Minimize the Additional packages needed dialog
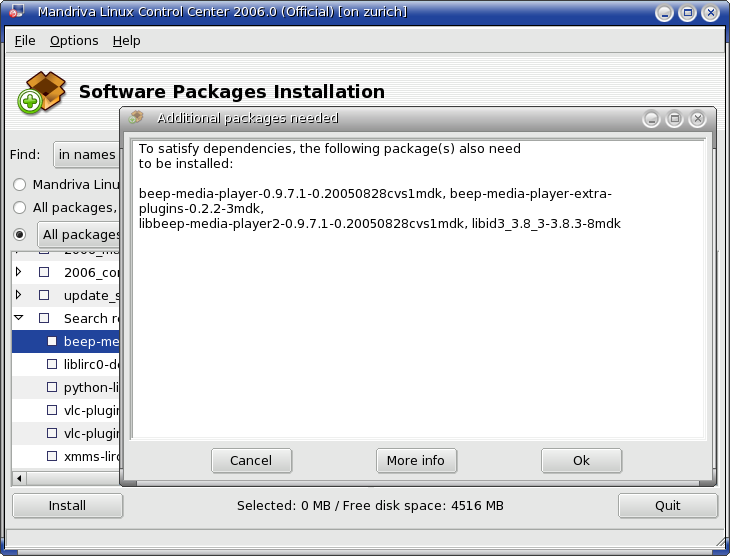730x556 pixels. (x=651, y=119)
